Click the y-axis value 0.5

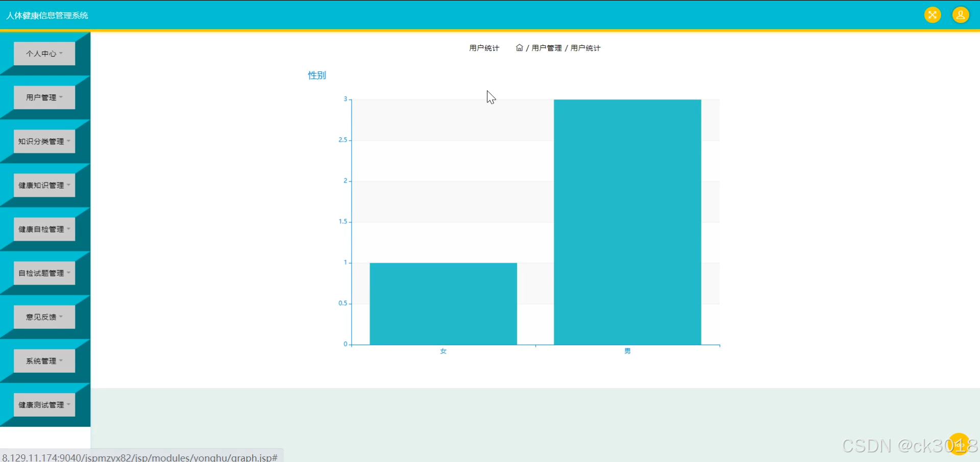[x=343, y=303]
